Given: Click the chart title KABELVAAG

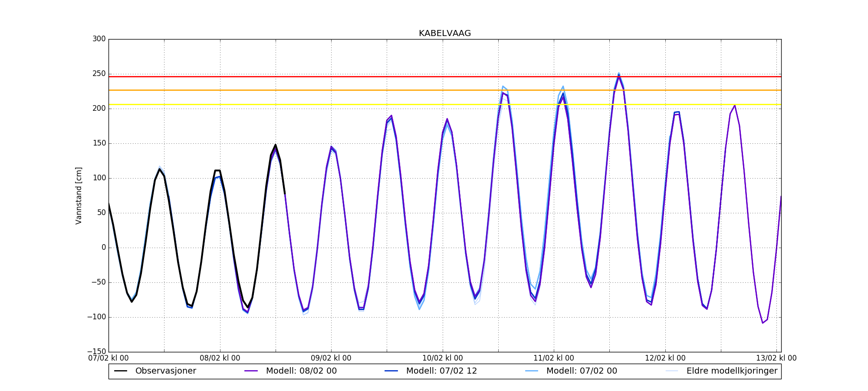Looking at the screenshot, I should pos(445,33).
